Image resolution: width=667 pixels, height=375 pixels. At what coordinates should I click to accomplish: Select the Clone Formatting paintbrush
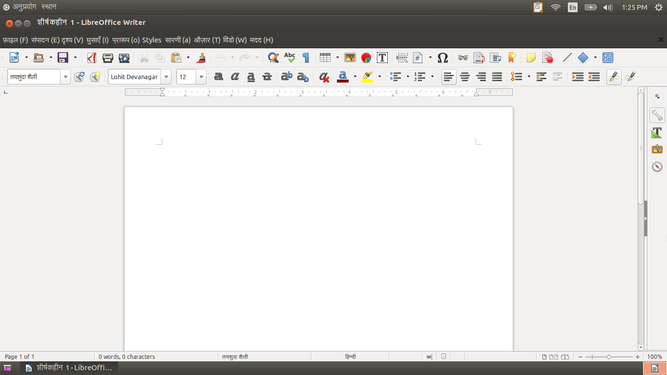coord(201,57)
